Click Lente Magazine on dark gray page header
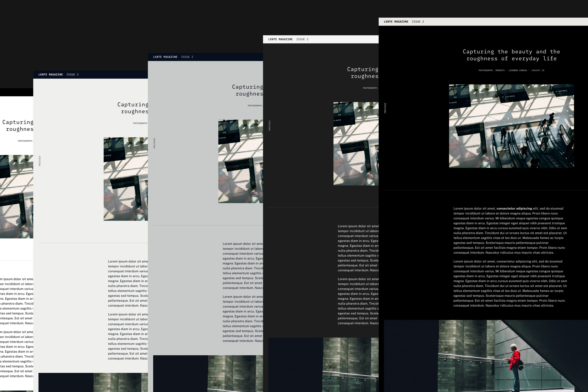The height and width of the screenshot is (392, 588). pyautogui.click(x=280, y=39)
